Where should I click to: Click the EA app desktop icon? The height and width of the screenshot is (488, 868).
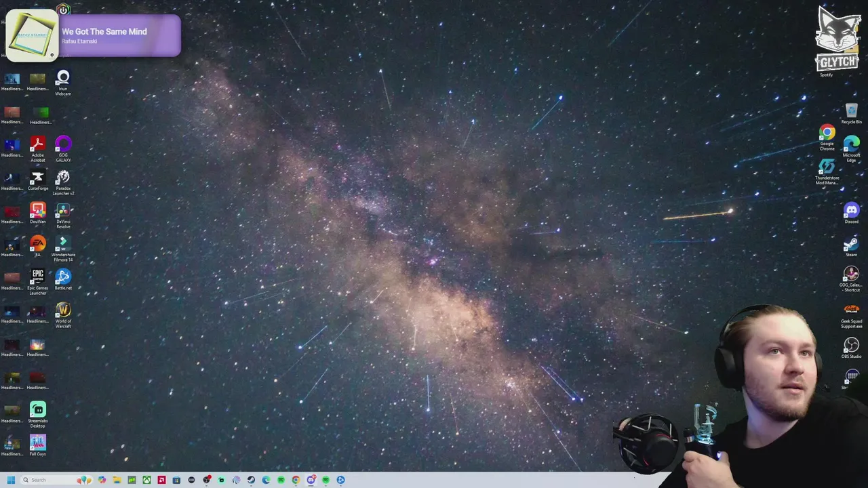[x=37, y=247]
